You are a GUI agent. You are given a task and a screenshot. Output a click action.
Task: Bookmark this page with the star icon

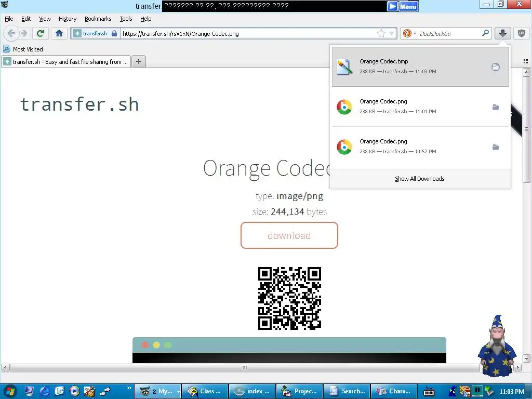[x=381, y=33]
